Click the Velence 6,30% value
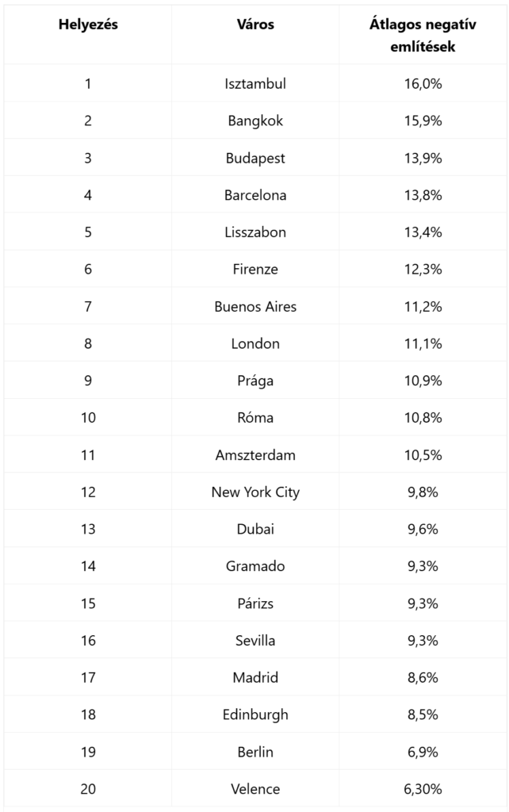509x812 pixels. 423,789
